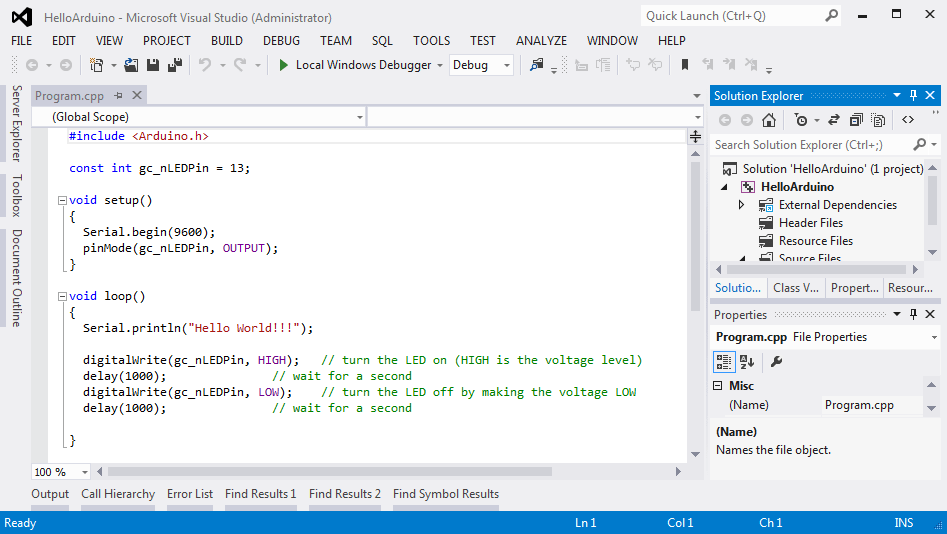Toggle auto hide pin on Solution Explorer
Viewport: 947px width, 534px height.
[913, 95]
